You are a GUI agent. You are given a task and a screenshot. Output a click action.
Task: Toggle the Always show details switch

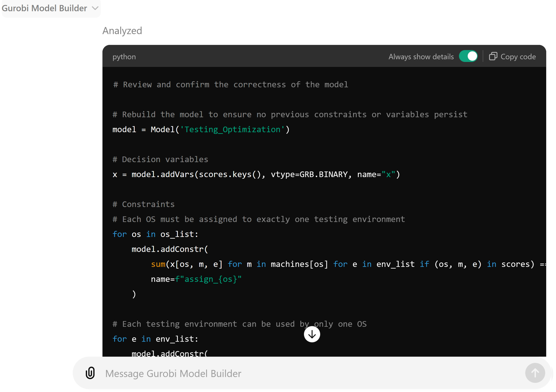[x=468, y=56]
